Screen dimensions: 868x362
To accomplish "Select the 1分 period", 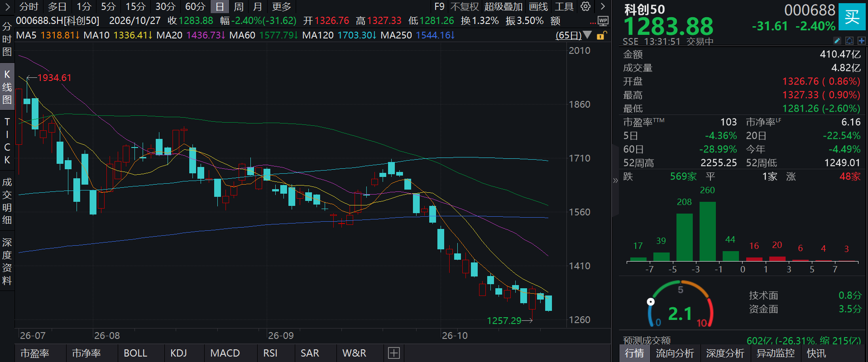I will (x=84, y=6).
